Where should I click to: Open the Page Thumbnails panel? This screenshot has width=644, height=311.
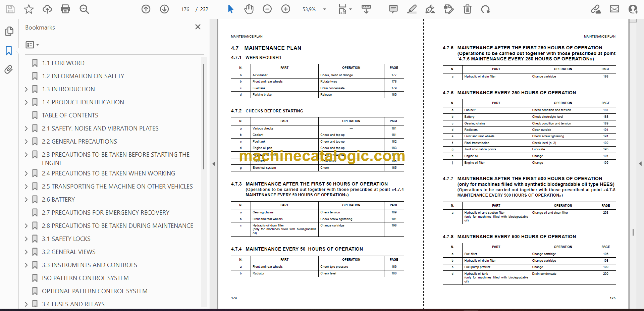click(x=9, y=31)
